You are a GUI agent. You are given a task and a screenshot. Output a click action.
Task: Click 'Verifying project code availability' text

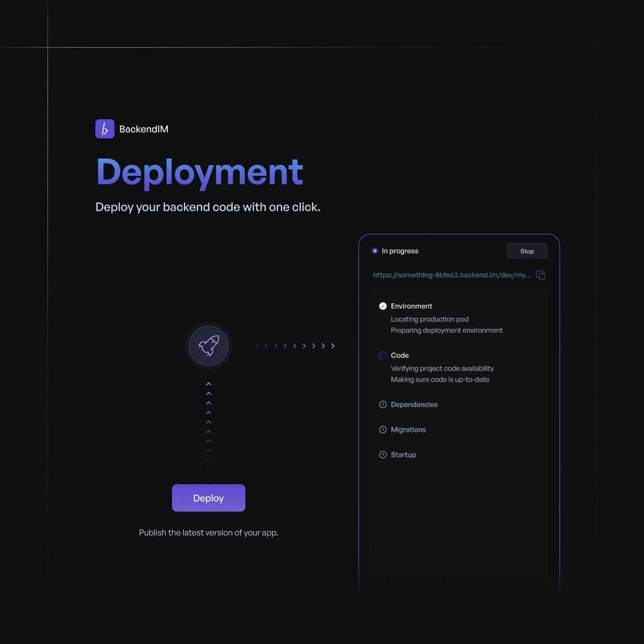click(x=442, y=369)
